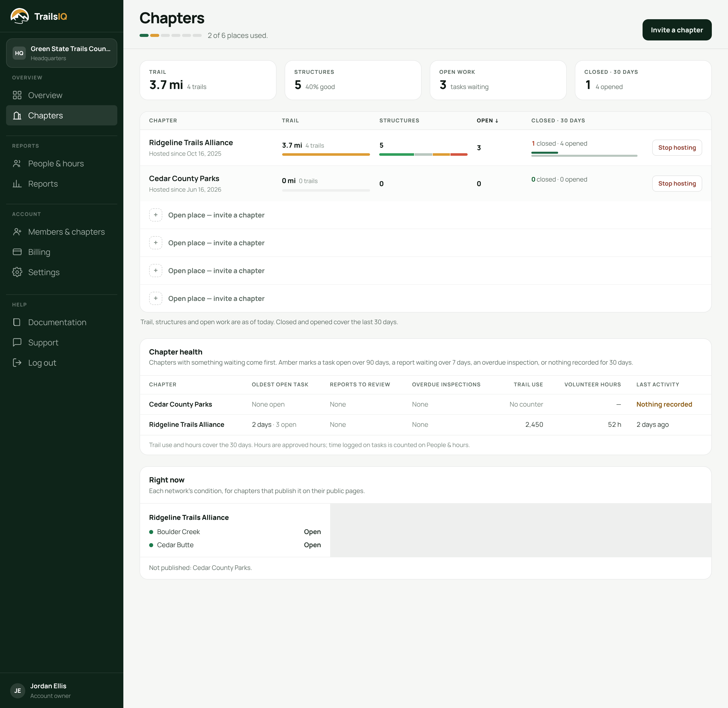Stop hosting Ridgeline Trails Alliance
728x708 pixels.
(x=677, y=148)
